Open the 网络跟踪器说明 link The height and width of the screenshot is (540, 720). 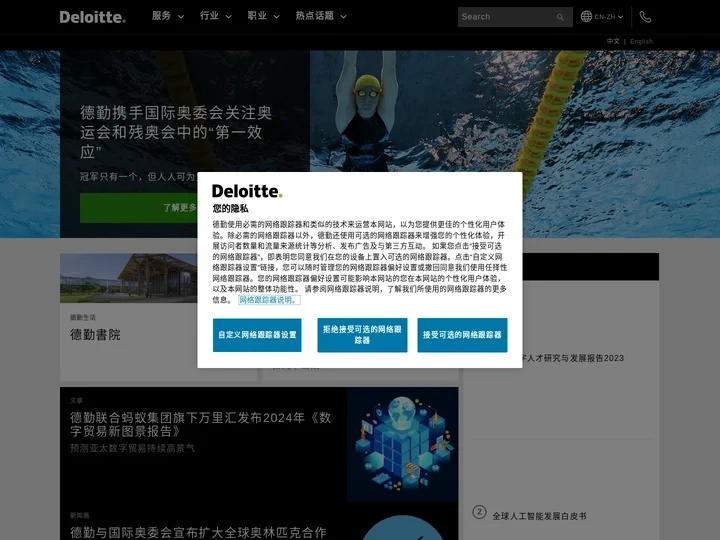coord(269,300)
